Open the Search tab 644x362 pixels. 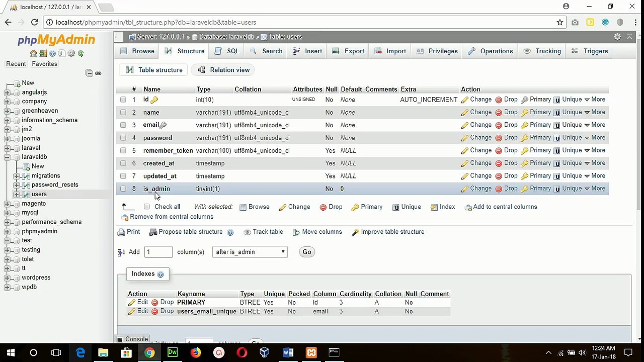point(267,51)
